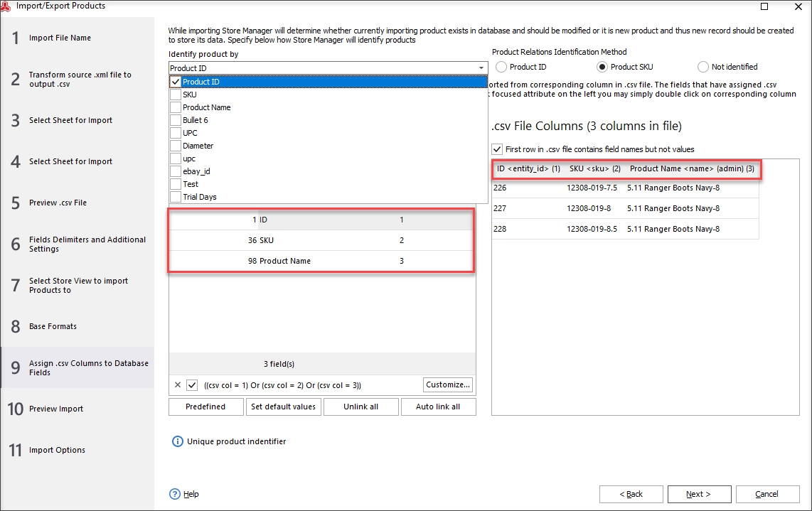
Task: Open the Help link
Action: [x=191, y=494]
